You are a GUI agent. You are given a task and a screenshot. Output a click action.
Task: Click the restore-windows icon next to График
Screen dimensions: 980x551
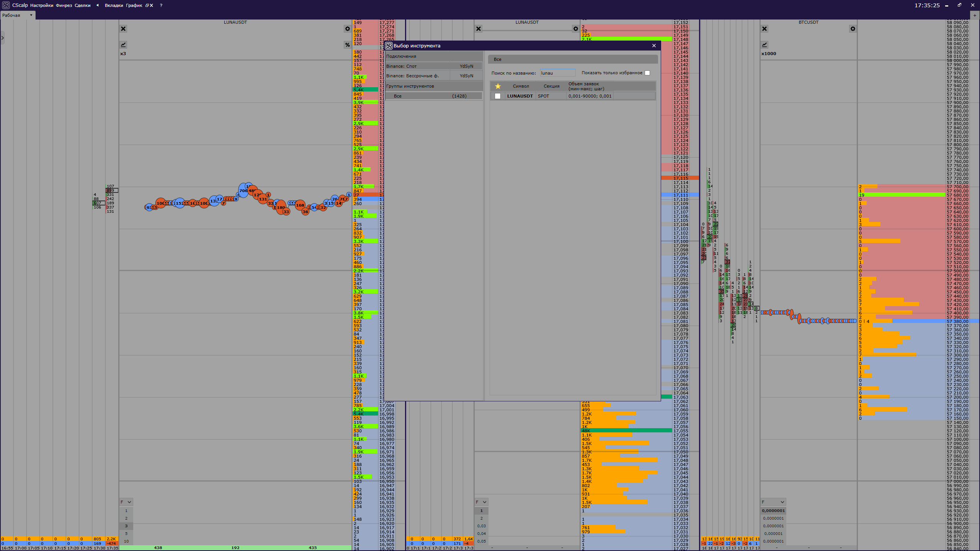pos(147,5)
